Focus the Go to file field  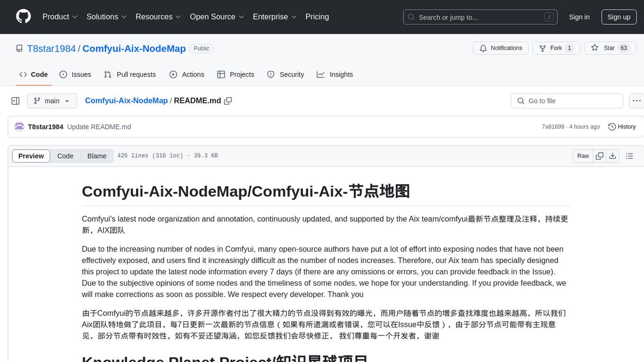[567, 101]
